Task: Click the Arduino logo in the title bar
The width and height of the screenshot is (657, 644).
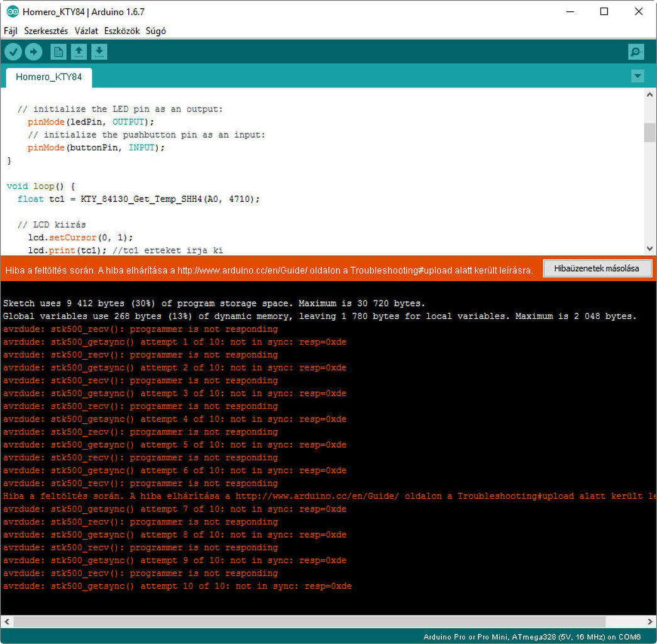Action: [13, 12]
